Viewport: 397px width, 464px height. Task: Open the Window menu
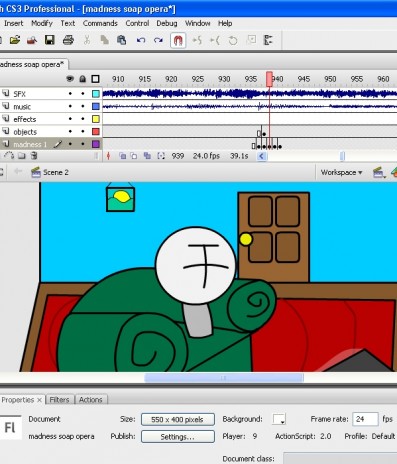click(x=197, y=23)
